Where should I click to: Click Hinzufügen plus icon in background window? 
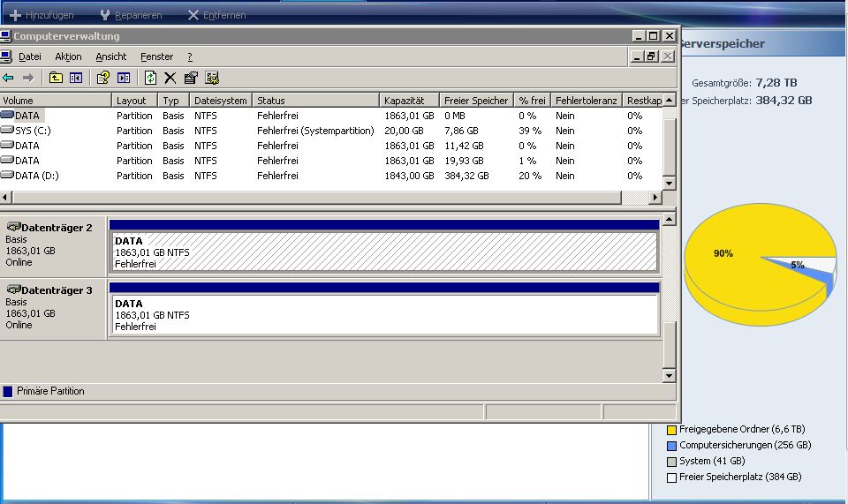(x=16, y=15)
